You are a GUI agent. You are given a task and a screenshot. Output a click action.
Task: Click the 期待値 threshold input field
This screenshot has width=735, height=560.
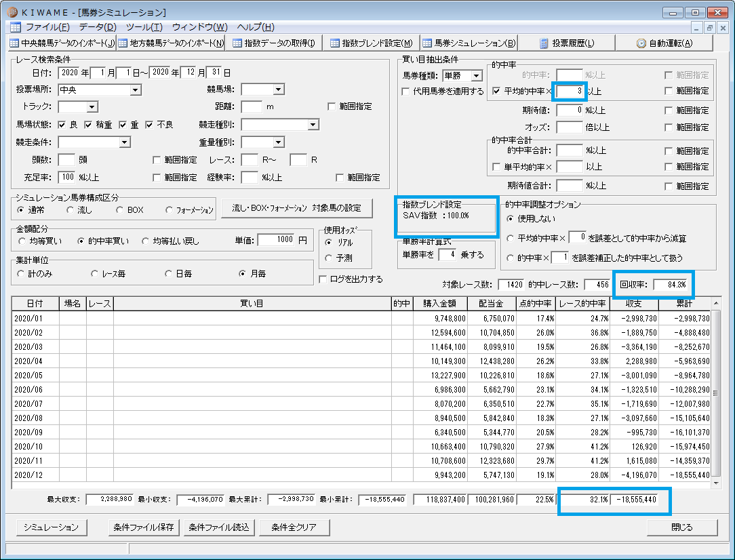(x=570, y=111)
